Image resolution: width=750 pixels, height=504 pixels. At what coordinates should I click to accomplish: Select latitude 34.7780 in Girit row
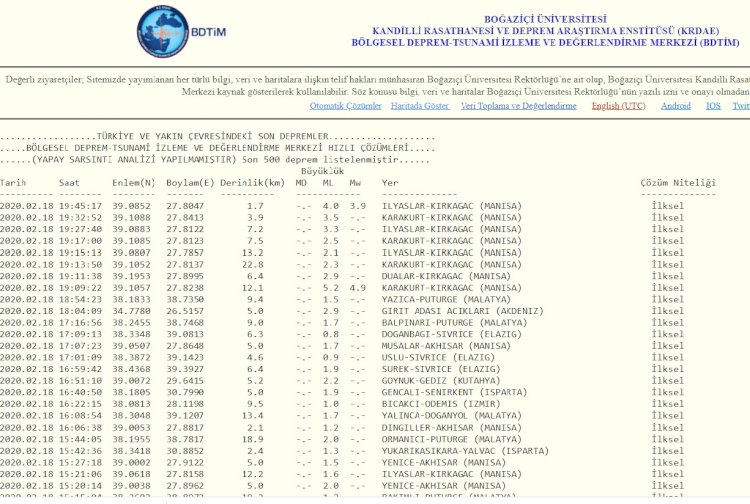[131, 311]
